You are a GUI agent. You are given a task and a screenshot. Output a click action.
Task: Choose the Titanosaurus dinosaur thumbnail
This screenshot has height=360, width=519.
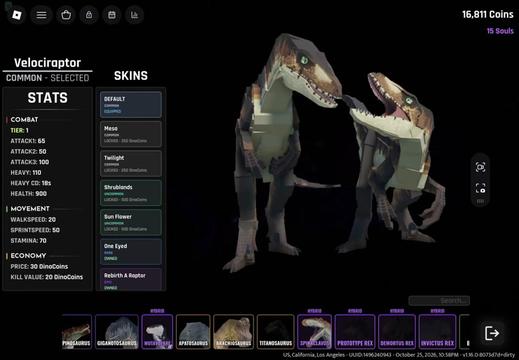(276, 332)
